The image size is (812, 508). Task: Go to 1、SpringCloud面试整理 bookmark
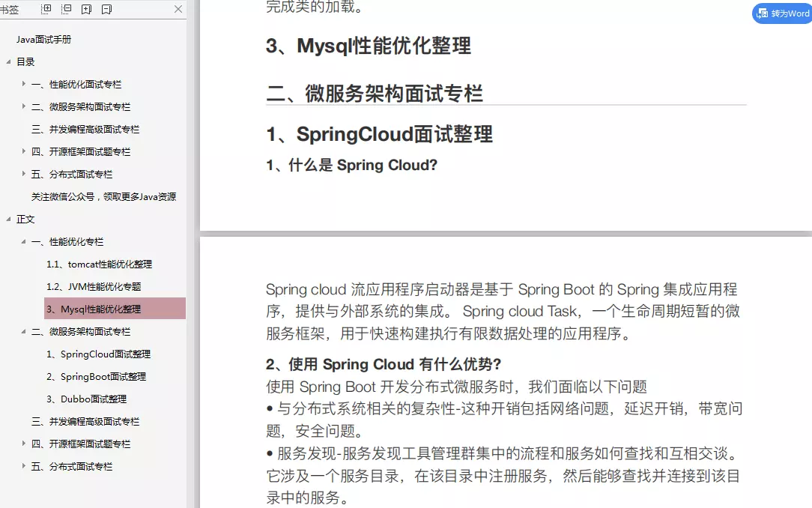pyautogui.click(x=98, y=354)
